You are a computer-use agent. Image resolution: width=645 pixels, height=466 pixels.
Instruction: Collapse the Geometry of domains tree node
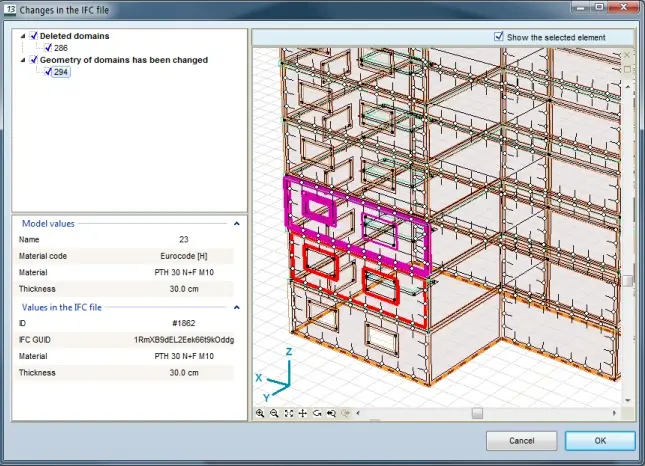tap(22, 60)
